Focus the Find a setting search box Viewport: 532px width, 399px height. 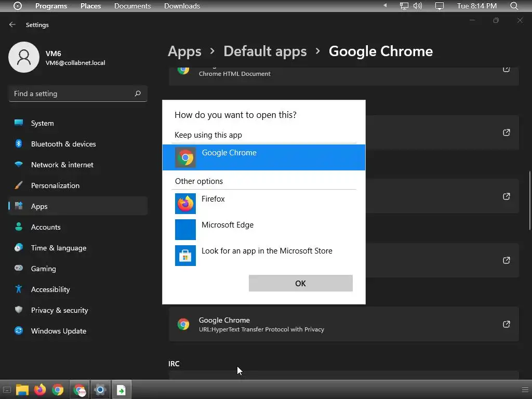78,94
